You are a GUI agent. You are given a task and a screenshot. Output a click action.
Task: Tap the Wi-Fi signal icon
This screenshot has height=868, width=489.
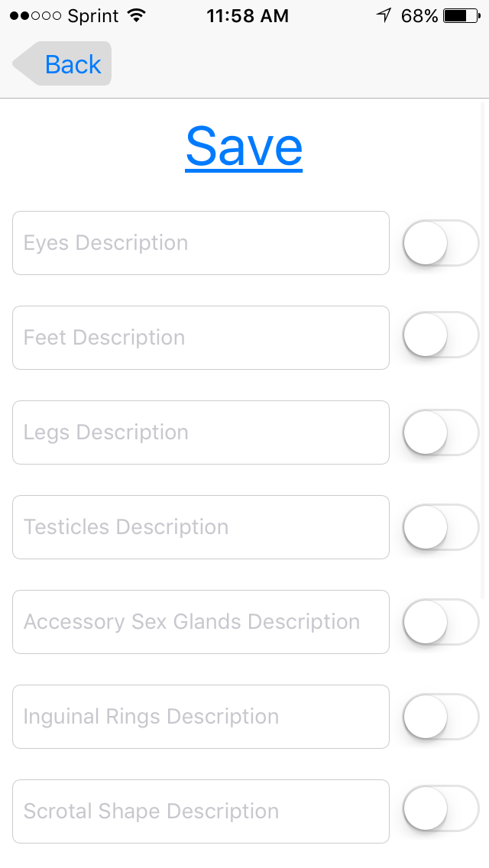click(x=137, y=16)
